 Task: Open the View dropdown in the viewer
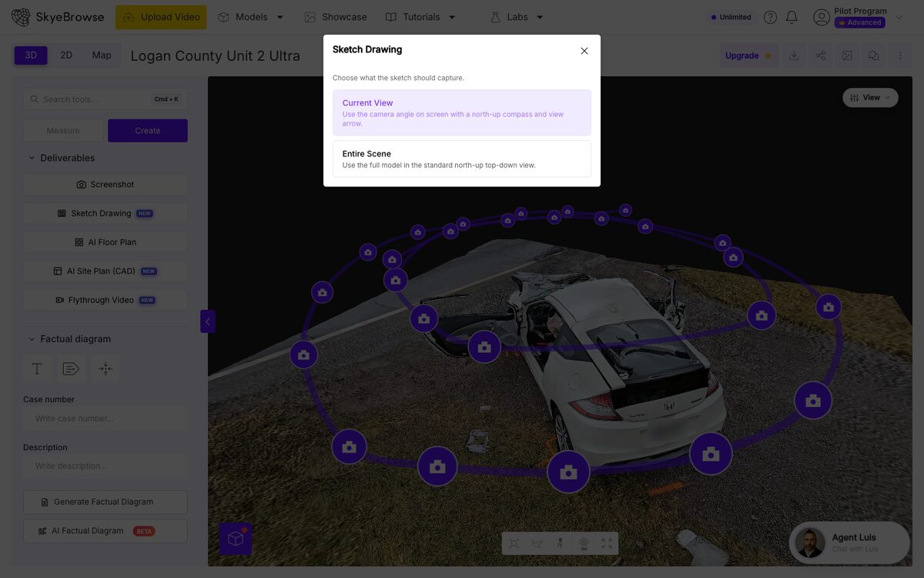click(870, 98)
